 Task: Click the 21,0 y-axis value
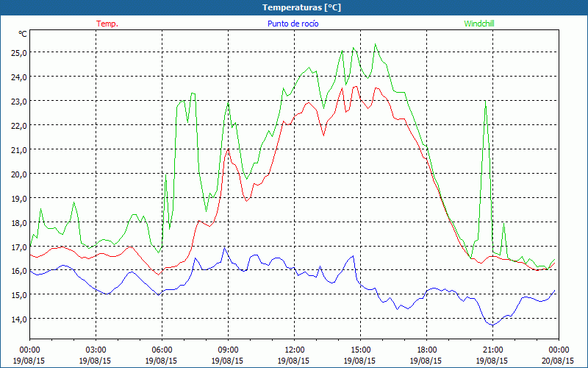coord(20,150)
